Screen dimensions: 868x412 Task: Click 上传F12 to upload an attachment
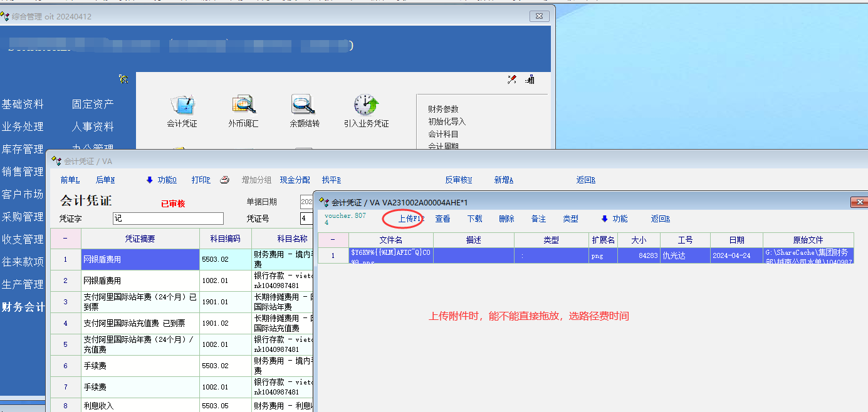[x=411, y=219]
